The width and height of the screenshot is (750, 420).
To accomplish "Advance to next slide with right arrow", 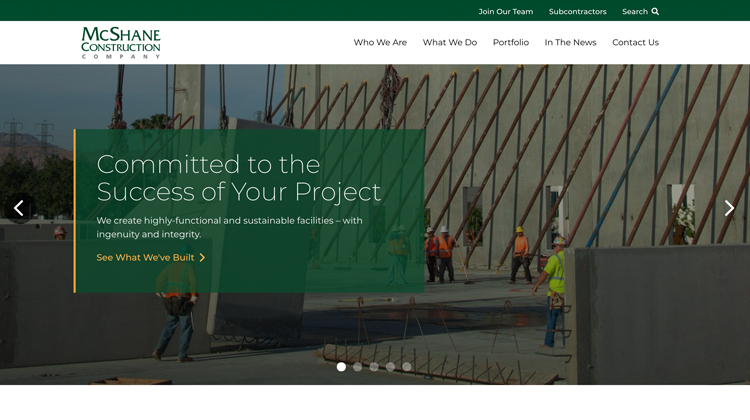I will click(729, 208).
